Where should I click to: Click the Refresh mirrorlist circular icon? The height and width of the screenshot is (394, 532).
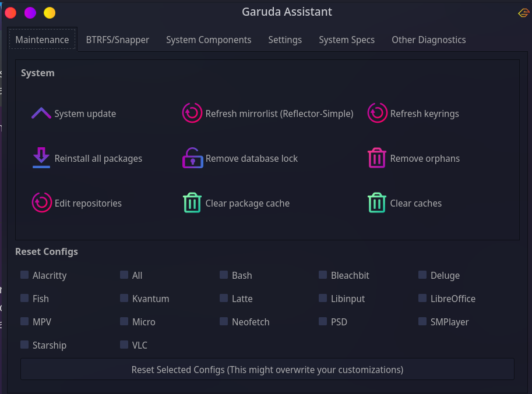[192, 113]
